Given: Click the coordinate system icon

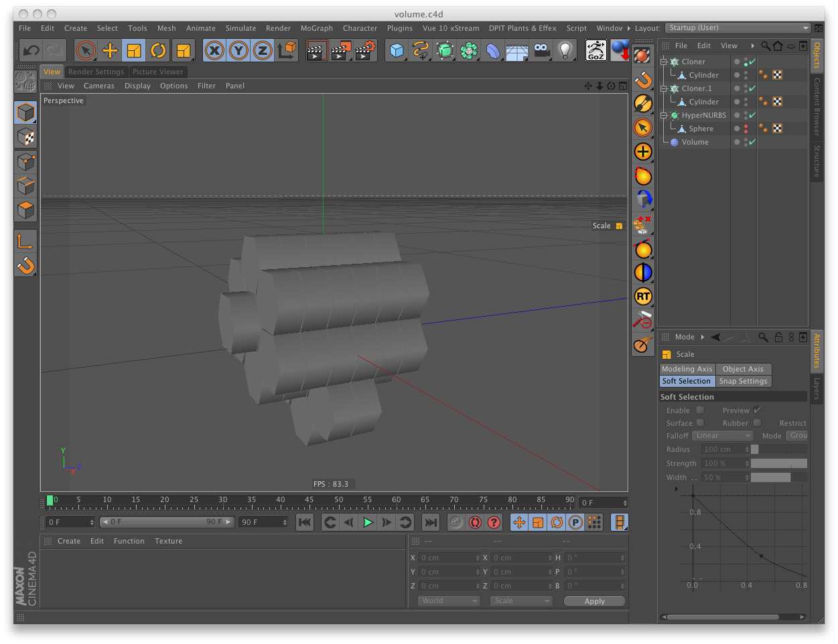Looking at the screenshot, I should [287, 50].
